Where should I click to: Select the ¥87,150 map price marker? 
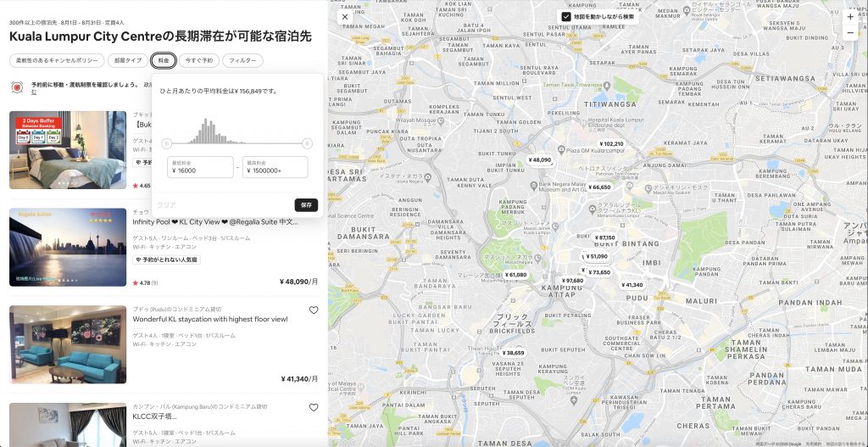coord(604,237)
